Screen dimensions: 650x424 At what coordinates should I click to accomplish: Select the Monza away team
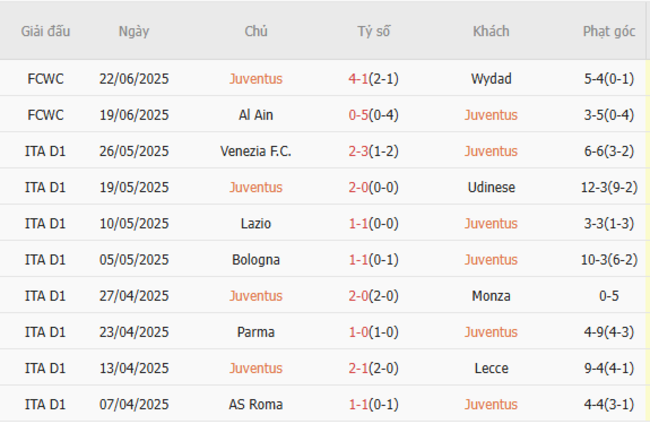click(x=491, y=296)
